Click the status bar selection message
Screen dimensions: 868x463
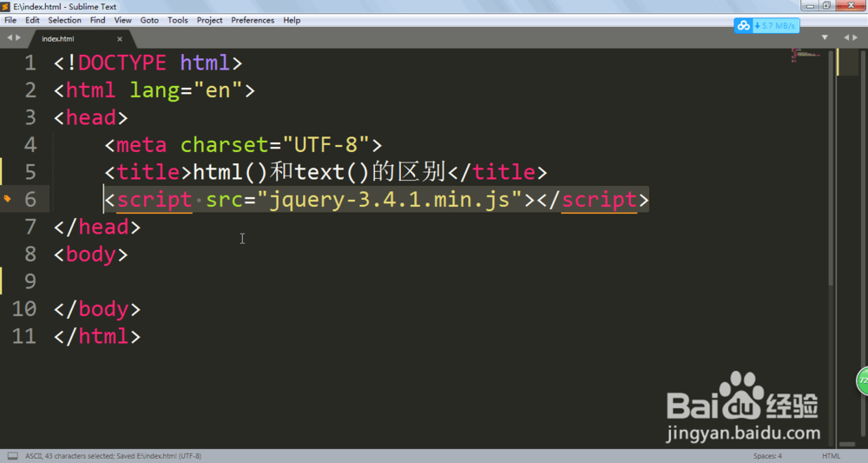[x=113, y=456]
